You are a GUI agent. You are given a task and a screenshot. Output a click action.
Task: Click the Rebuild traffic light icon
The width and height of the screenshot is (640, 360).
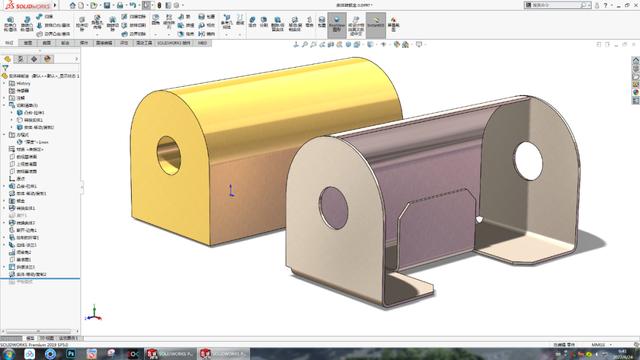click(159, 5)
